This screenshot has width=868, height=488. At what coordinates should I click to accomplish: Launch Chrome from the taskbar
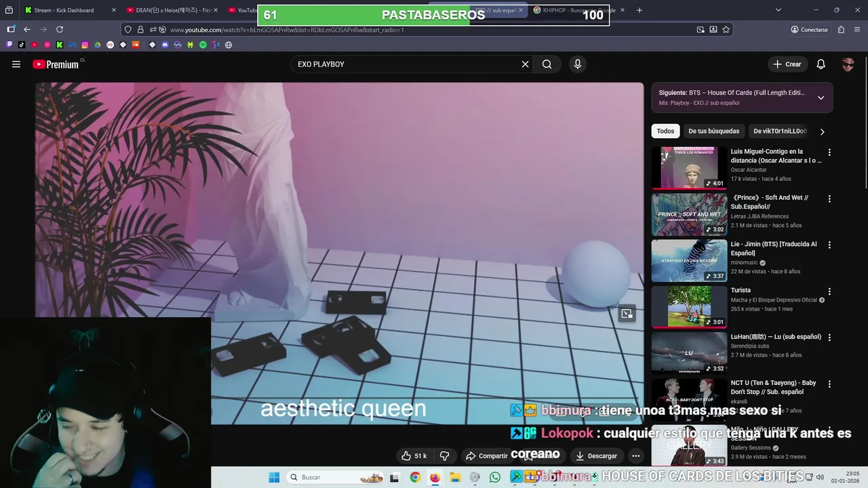(x=415, y=477)
